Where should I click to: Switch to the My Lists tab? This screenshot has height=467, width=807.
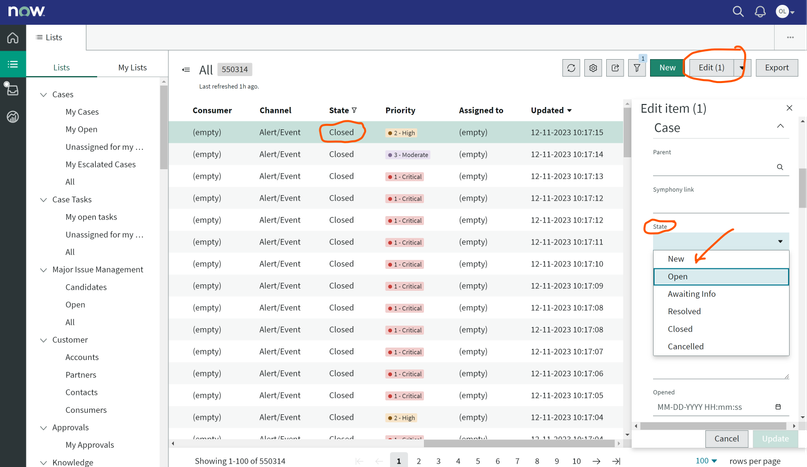pyautogui.click(x=132, y=67)
